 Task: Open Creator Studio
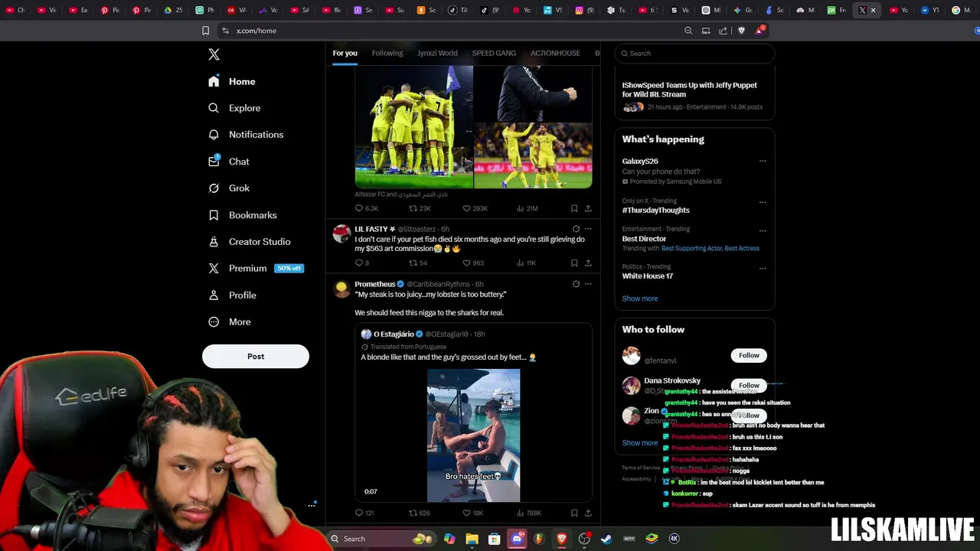click(x=249, y=242)
